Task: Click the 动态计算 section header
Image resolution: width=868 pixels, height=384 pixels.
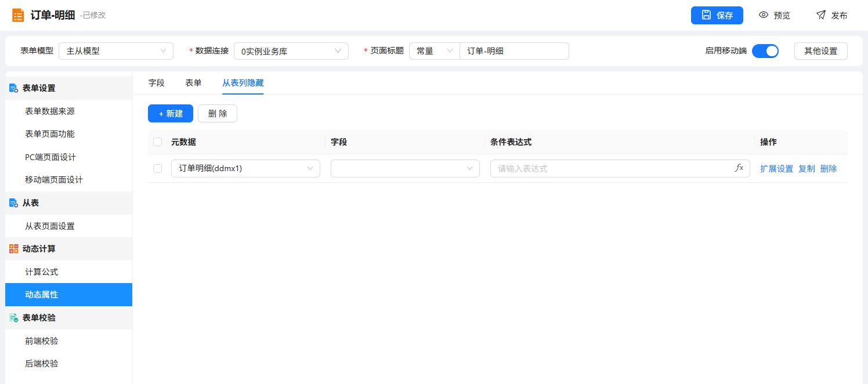Action: [68, 249]
